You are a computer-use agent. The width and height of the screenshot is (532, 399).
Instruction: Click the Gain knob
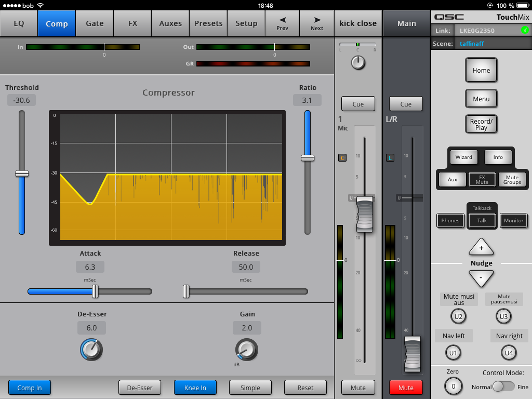(x=247, y=350)
